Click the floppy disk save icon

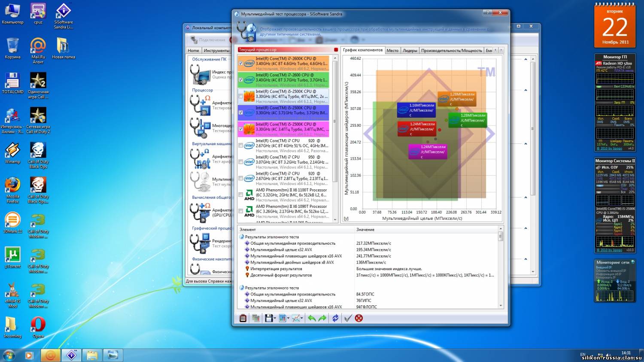269,318
